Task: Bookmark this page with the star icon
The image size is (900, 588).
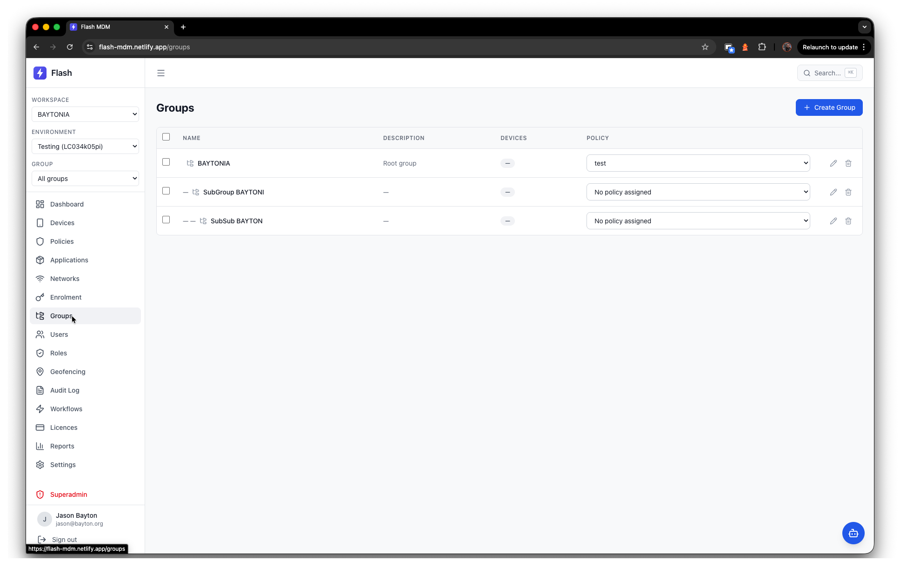Action: pos(705,47)
